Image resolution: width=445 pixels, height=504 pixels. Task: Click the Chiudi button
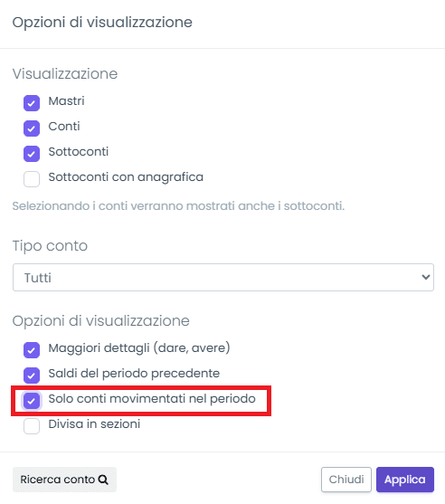coord(346,480)
